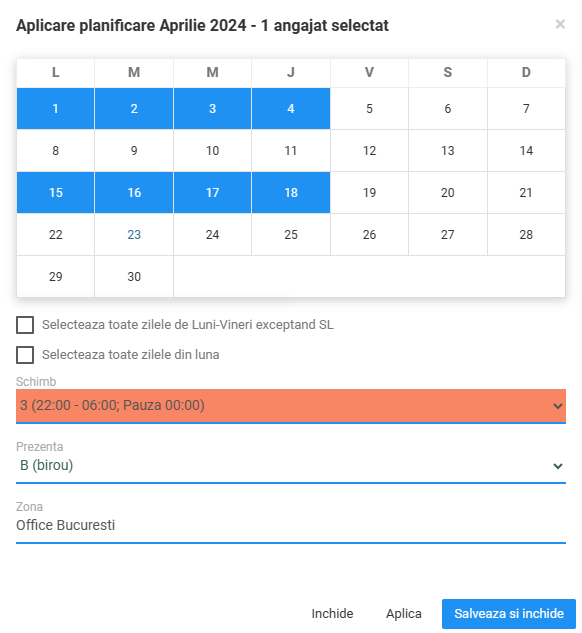Click the Zona Office Bucuresti field
582x633 pixels.
[291, 525]
